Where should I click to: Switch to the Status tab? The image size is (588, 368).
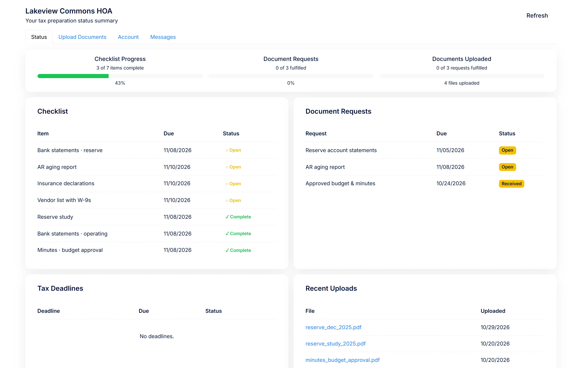[39, 37]
